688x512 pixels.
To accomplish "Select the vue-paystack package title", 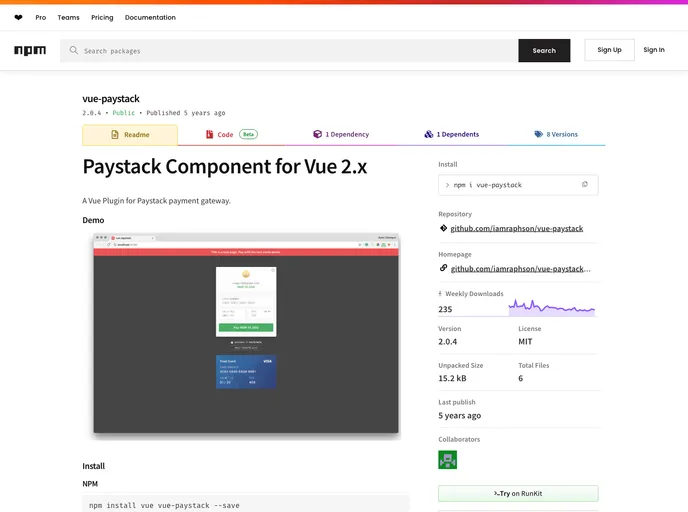I will 111,99.
